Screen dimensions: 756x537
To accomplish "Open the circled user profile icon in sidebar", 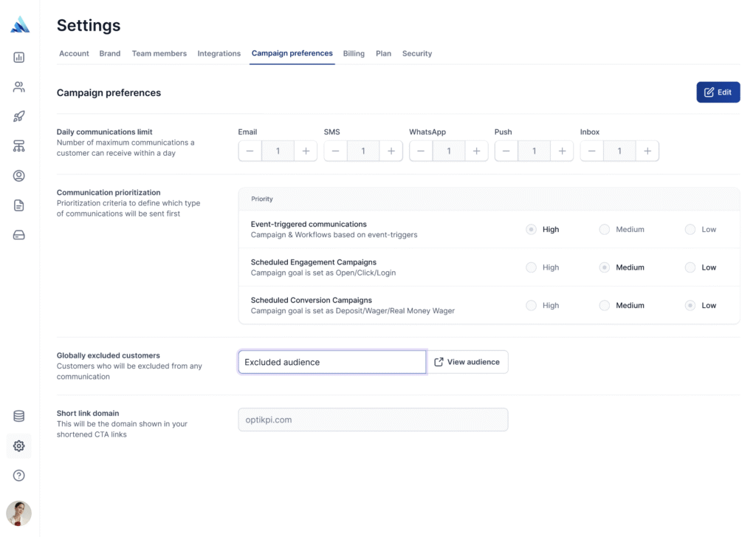I will point(18,176).
